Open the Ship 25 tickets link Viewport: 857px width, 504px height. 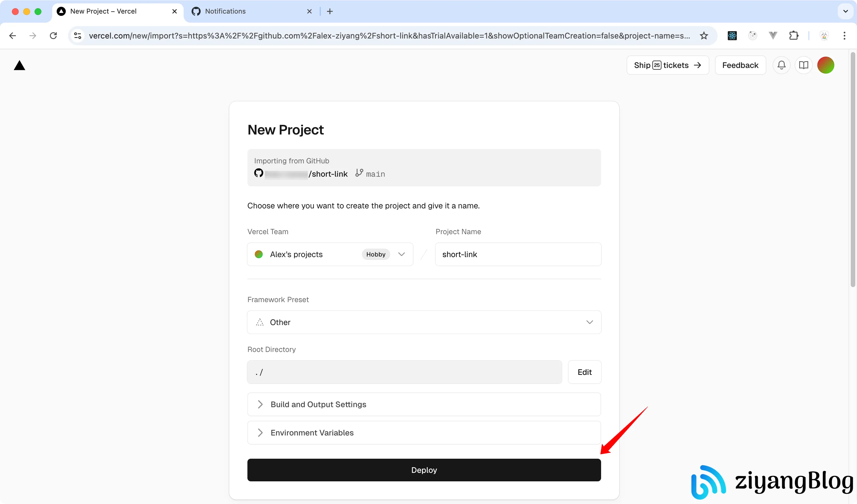[x=668, y=65]
